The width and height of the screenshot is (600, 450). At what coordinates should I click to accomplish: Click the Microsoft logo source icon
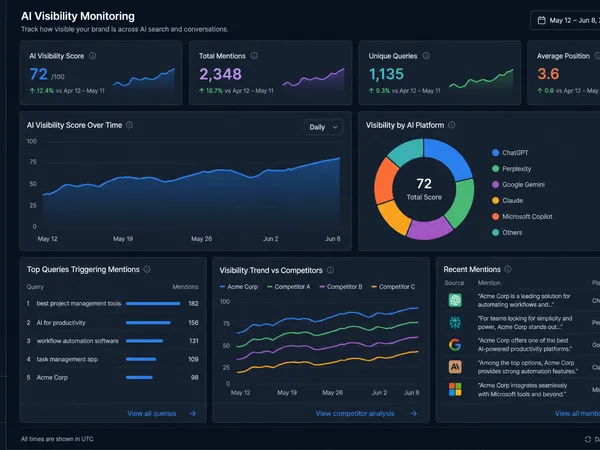click(455, 390)
